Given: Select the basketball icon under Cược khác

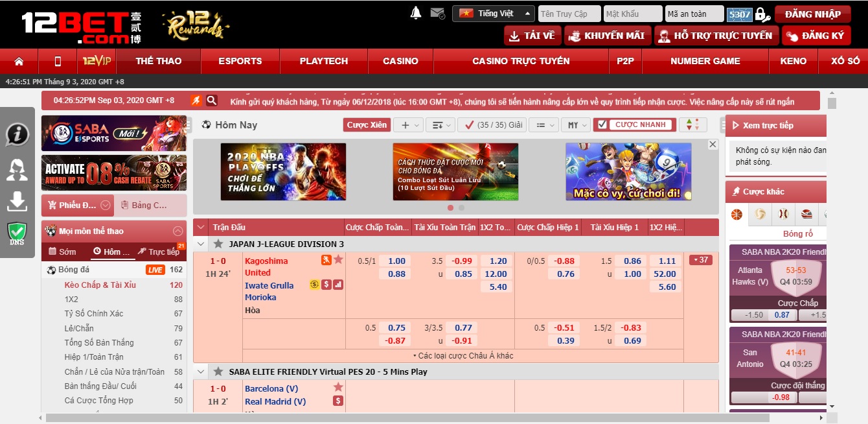Looking at the screenshot, I should click(737, 214).
